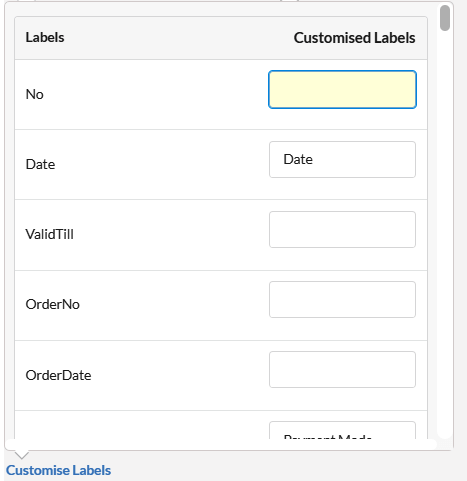Click the OrderDate label text
The width and height of the screenshot is (467, 481).
tap(58, 375)
